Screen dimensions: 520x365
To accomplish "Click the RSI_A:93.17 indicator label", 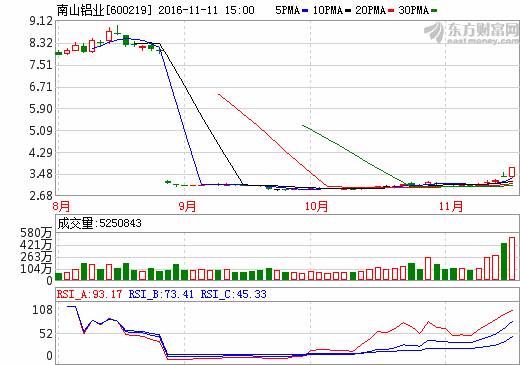I will tap(89, 294).
